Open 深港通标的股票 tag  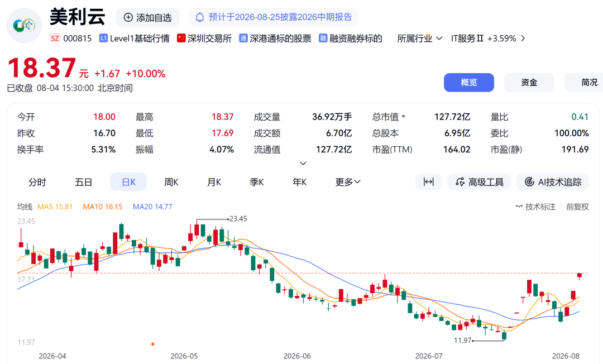(280, 39)
